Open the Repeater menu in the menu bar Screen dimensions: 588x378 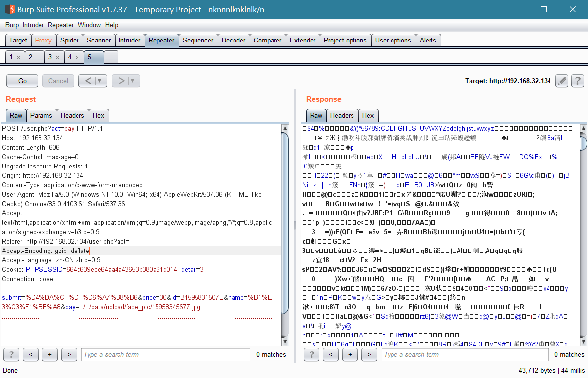click(x=61, y=25)
